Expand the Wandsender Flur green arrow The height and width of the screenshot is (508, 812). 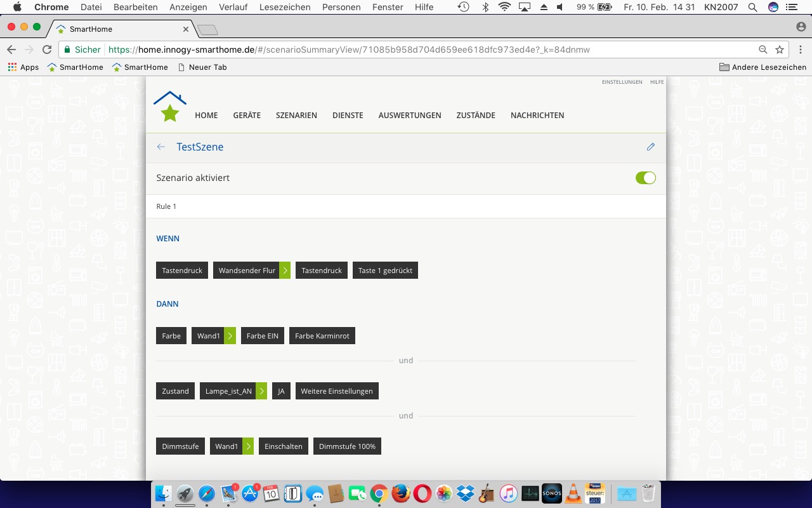point(285,271)
